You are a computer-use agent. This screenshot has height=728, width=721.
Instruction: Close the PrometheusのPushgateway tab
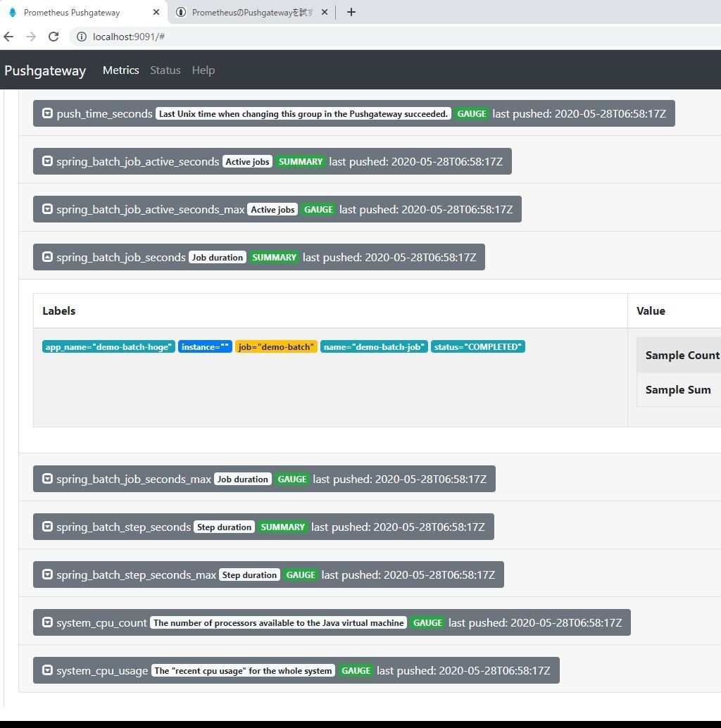tap(325, 12)
